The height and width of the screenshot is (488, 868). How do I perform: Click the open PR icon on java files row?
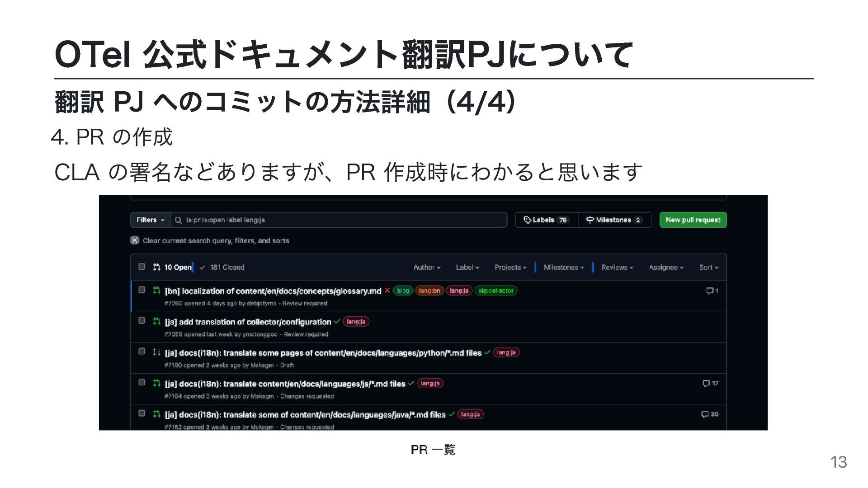click(156, 413)
